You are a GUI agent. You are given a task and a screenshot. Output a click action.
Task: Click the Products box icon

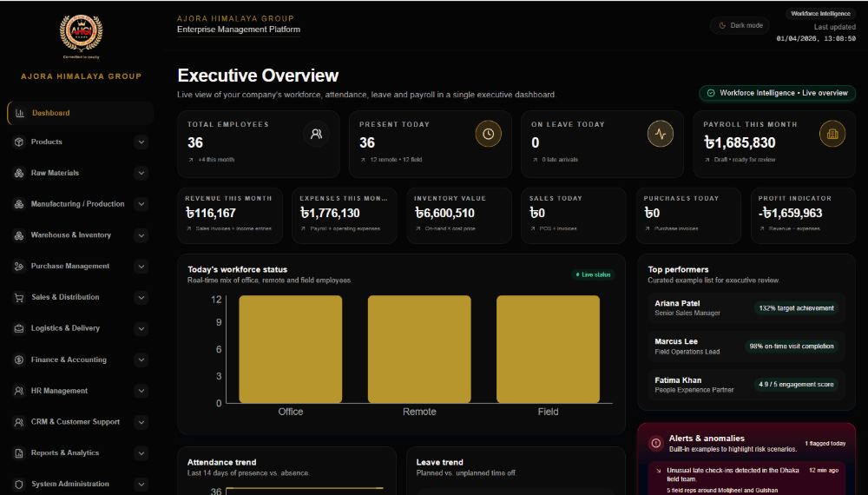pyautogui.click(x=19, y=142)
